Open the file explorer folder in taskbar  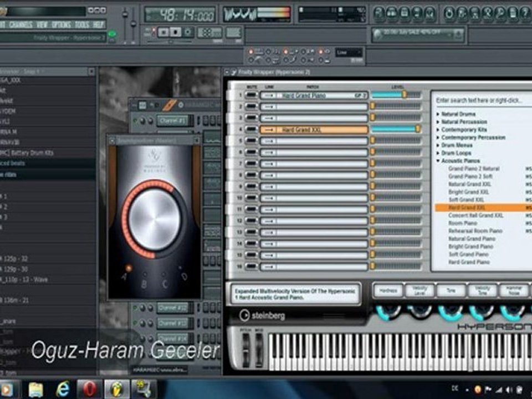(36, 389)
